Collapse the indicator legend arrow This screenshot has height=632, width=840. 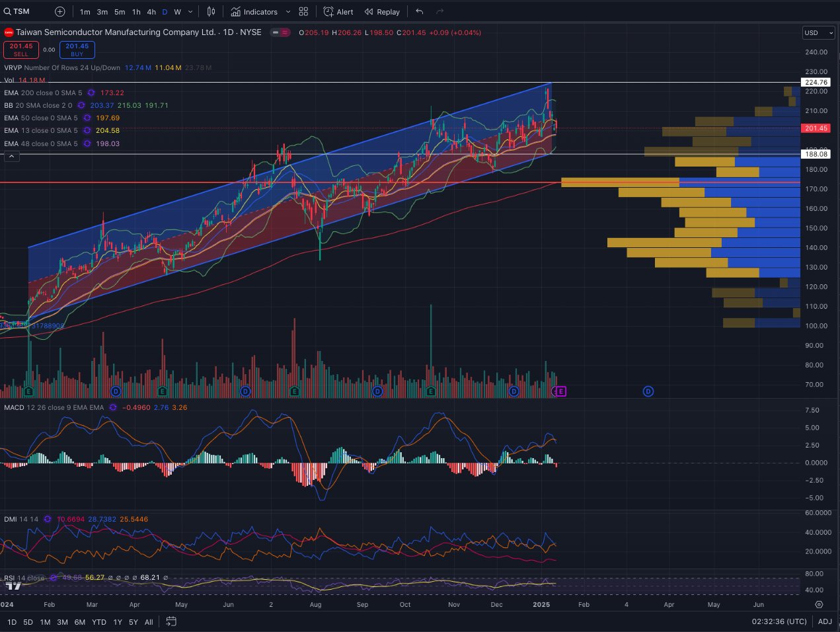point(12,156)
